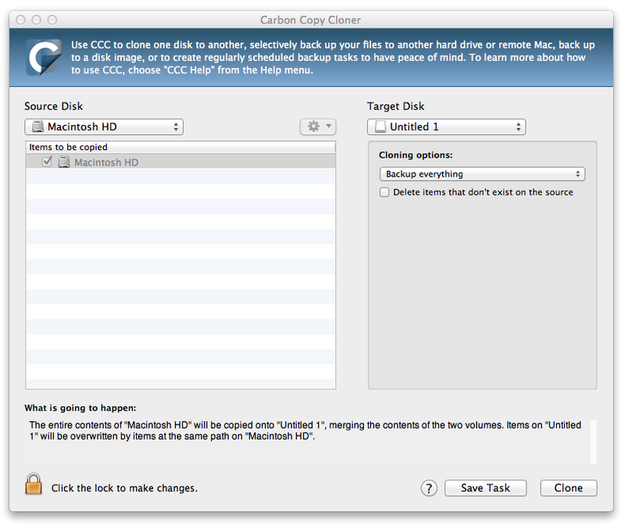Click the Source Disk label
625x524 pixels.
pos(53,106)
